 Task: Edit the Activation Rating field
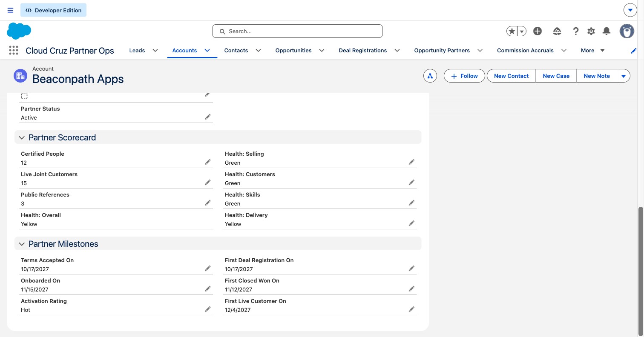coord(208,309)
